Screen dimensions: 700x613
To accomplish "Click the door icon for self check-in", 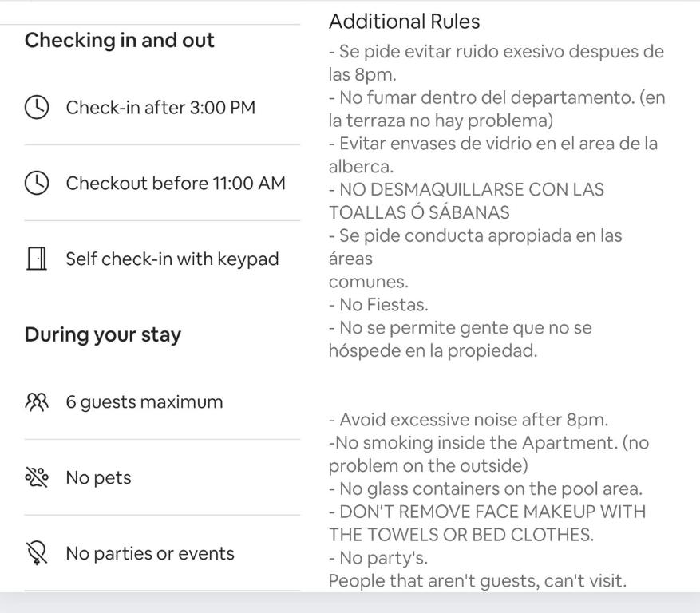I will 37,259.
